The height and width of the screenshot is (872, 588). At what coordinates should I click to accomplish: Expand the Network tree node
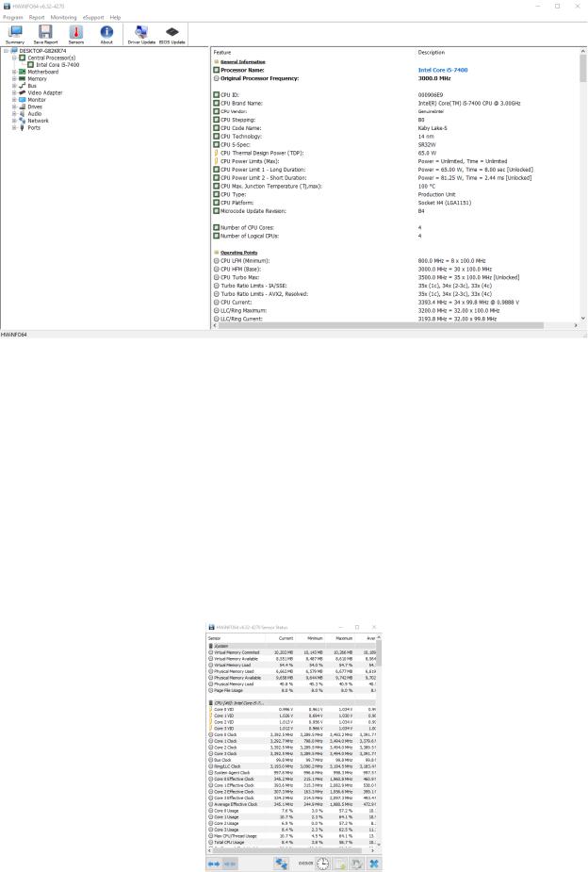(14, 121)
